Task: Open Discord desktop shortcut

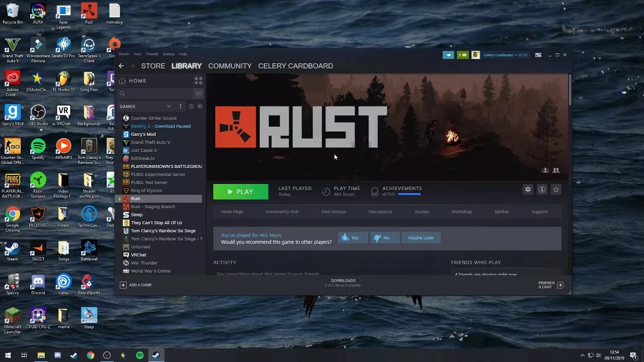Action: 38,285
